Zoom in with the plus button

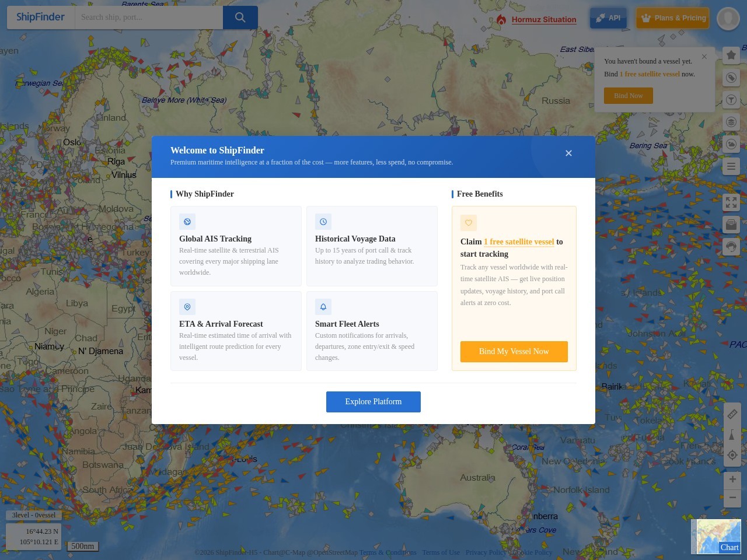tap(732, 480)
